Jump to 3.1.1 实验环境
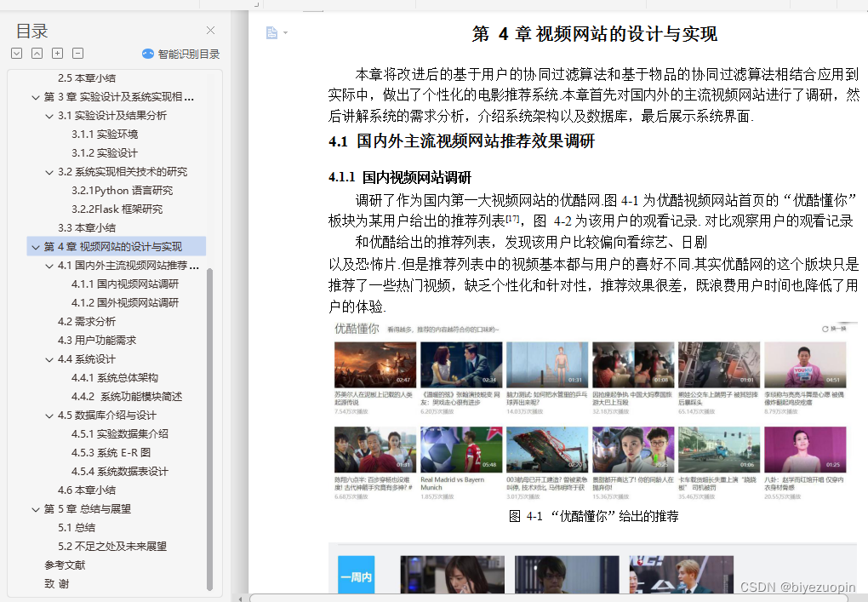Screen dimensions: 868x602 pyautogui.click(x=105, y=134)
